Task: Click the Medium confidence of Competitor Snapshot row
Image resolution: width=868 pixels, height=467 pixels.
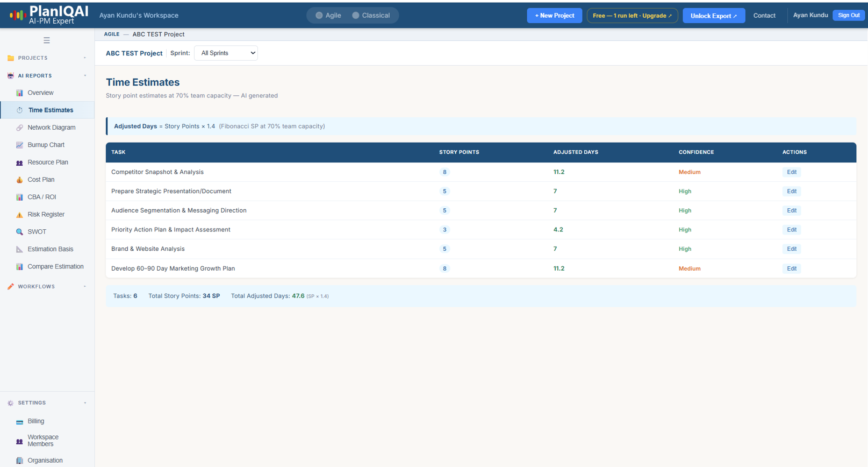Action: pyautogui.click(x=690, y=172)
